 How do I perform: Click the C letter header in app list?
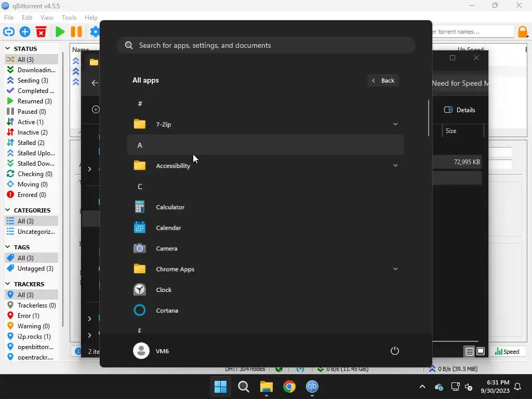coord(140,187)
